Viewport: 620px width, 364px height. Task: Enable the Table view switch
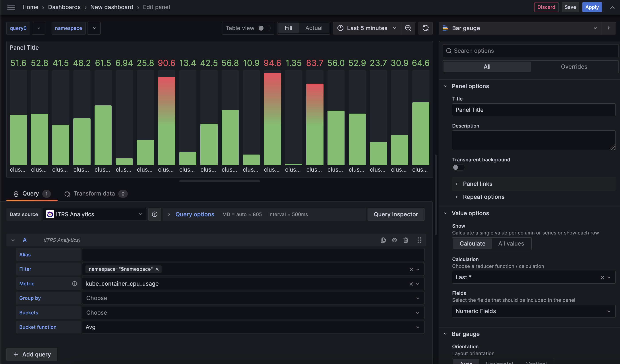coord(263,28)
